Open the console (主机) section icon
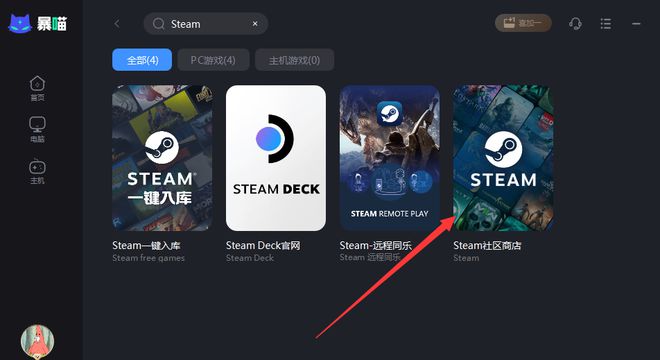Viewport: 660px width, 360px height. (37, 166)
